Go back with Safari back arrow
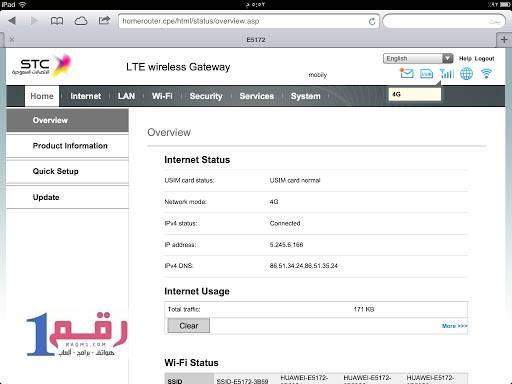This screenshot has height=384, width=512. [x=12, y=21]
